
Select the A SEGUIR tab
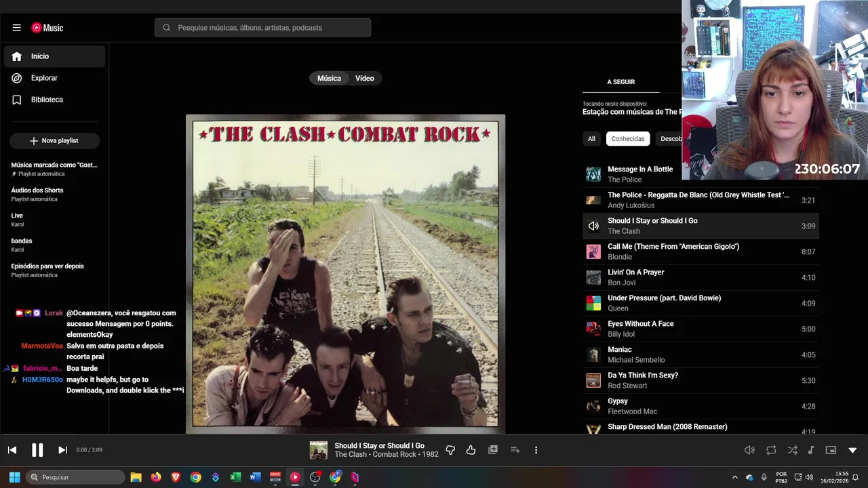click(x=620, y=82)
